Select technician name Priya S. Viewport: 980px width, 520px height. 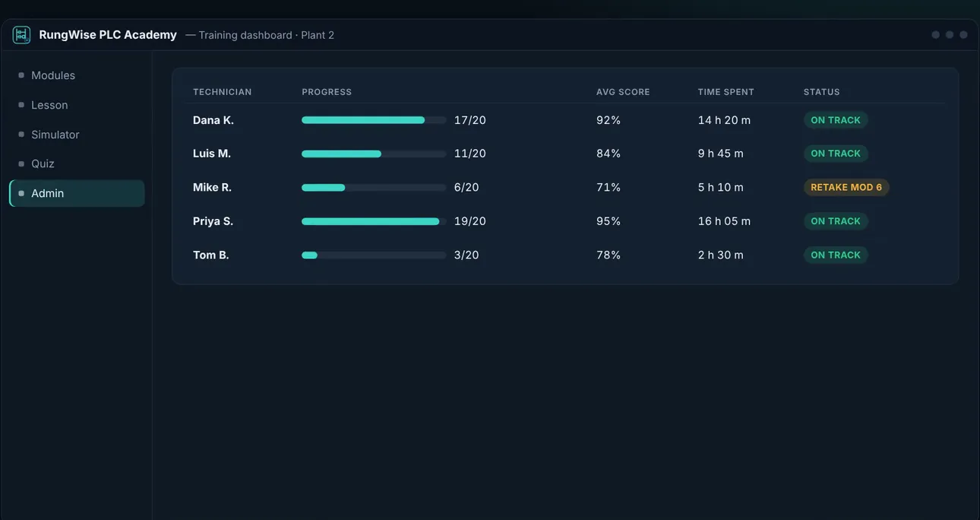click(x=213, y=221)
